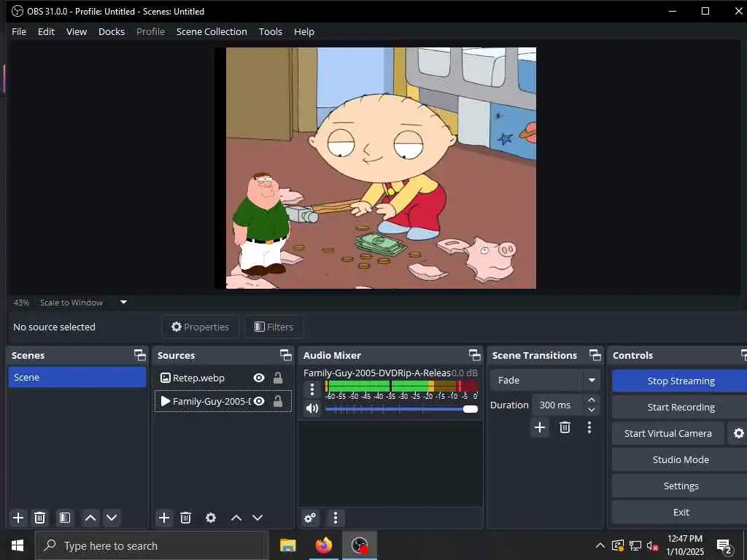Open the Tools menu
Image resolution: width=747 pixels, height=560 pixels.
coord(270,32)
